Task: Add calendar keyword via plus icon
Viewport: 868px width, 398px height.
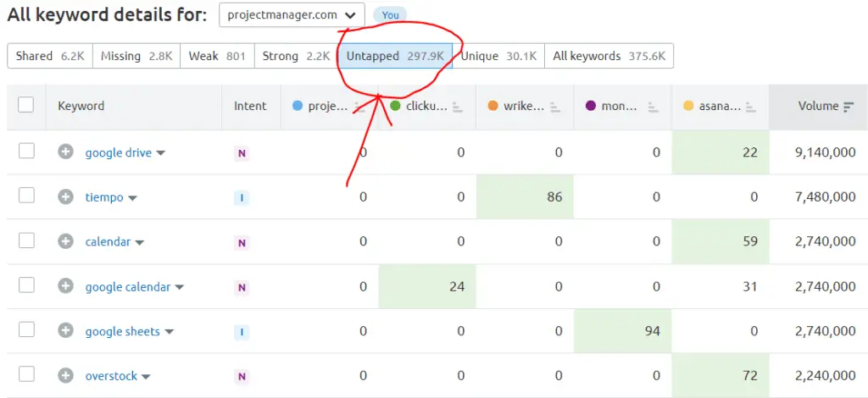Action: point(66,241)
